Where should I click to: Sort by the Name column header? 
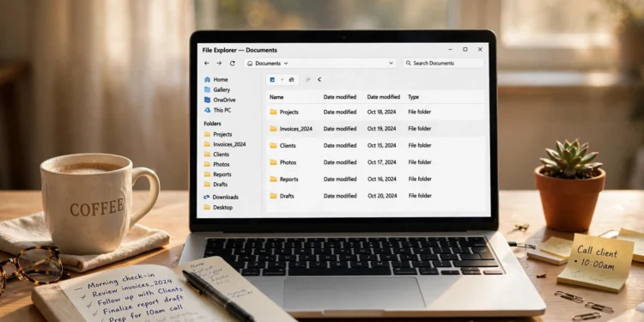276,97
